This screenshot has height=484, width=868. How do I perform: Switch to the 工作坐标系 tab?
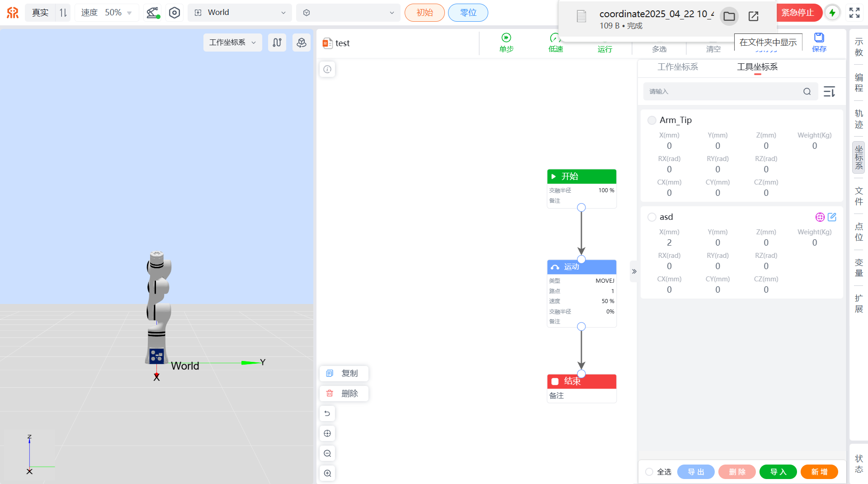[x=677, y=67]
